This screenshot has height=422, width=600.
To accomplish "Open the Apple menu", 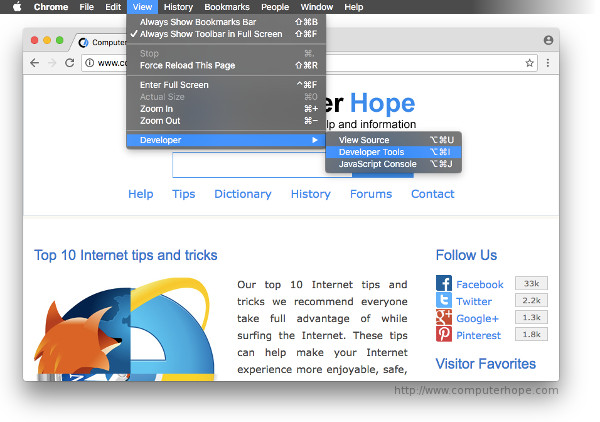I will [17, 7].
